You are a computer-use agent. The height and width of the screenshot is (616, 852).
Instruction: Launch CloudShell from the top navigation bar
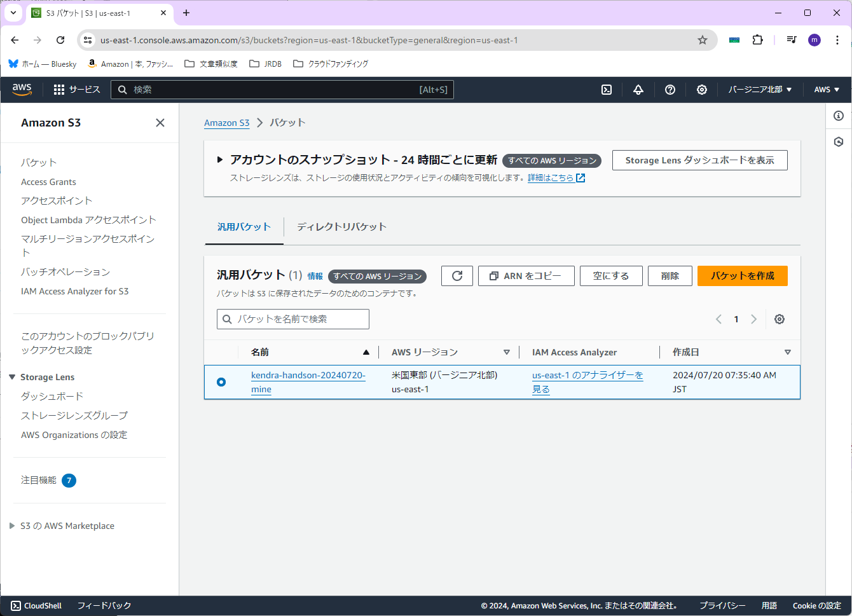607,90
